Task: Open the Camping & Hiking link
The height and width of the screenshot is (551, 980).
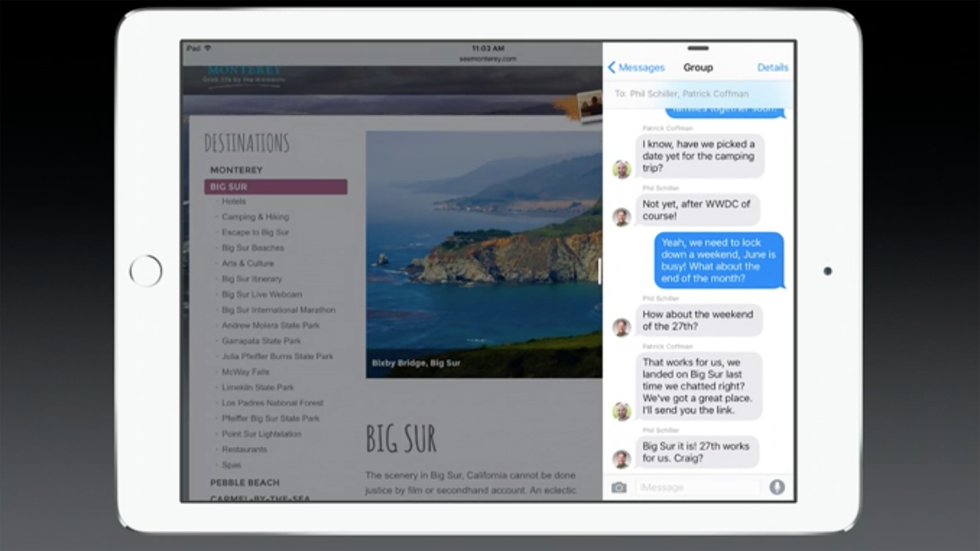Action: tap(255, 217)
